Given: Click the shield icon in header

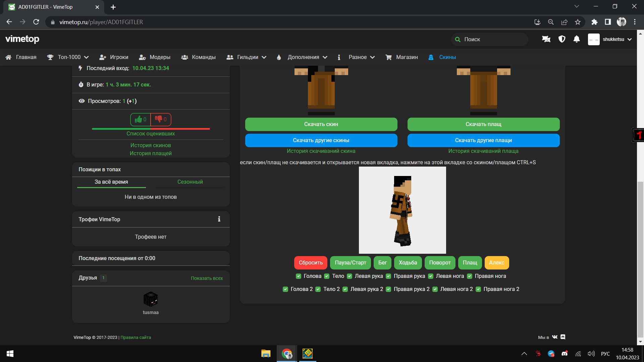Looking at the screenshot, I should pyautogui.click(x=562, y=39).
